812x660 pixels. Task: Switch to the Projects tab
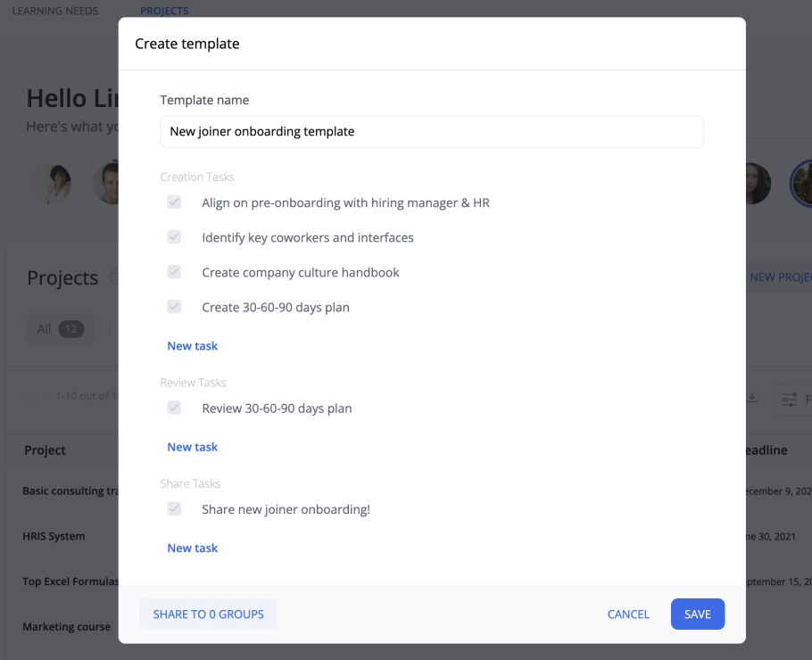coord(164,11)
